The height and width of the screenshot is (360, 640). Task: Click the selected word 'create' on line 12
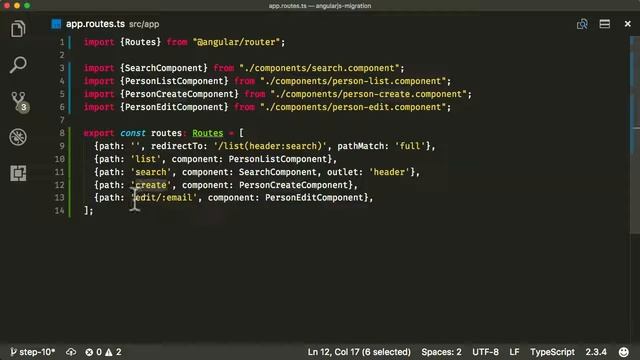[x=151, y=185]
